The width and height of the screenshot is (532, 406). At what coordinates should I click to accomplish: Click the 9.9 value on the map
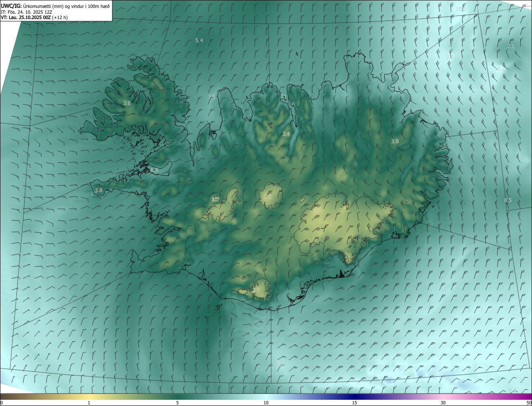click(450, 57)
